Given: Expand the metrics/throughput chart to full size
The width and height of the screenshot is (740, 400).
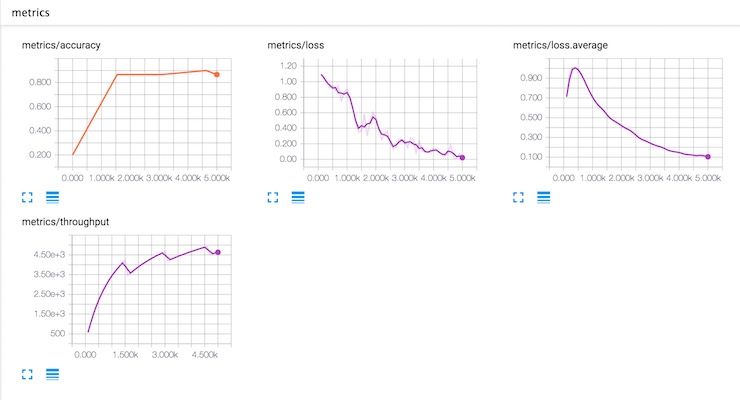Looking at the screenshot, I should 27,374.
